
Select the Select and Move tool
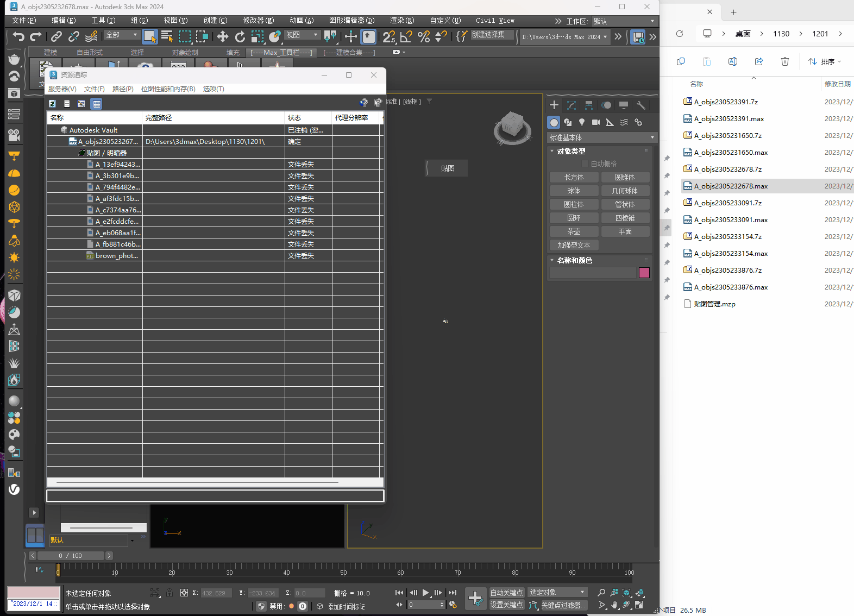(222, 36)
